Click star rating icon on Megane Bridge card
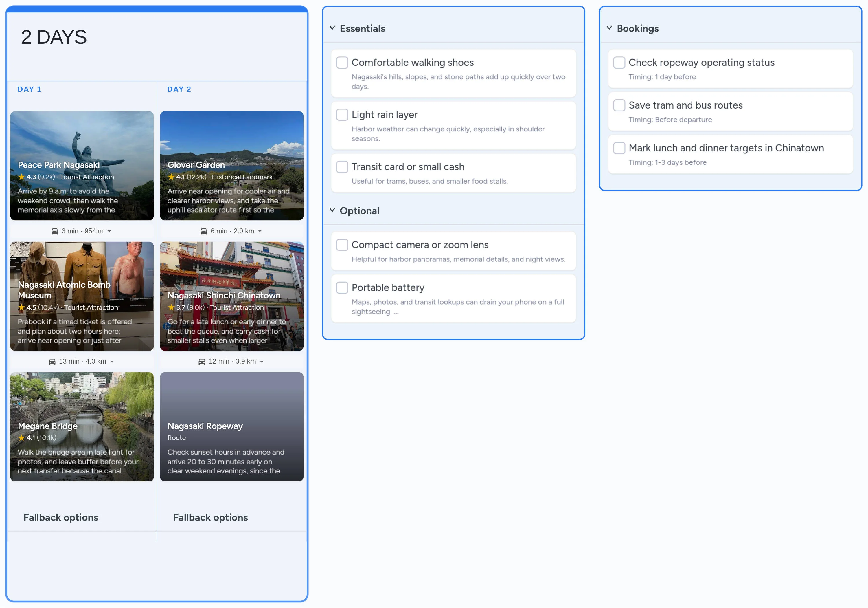The height and width of the screenshot is (608, 868). click(x=21, y=438)
